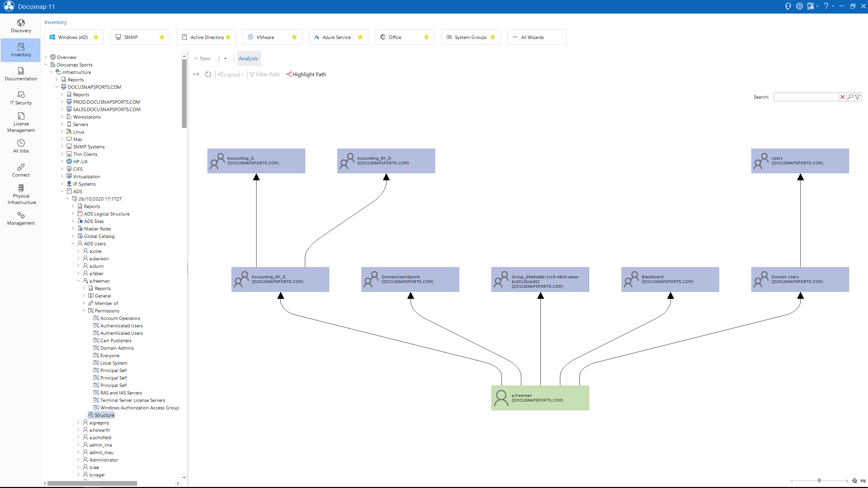The height and width of the screenshot is (488, 868).
Task: Collapse the ADS tree node
Action: (x=62, y=191)
